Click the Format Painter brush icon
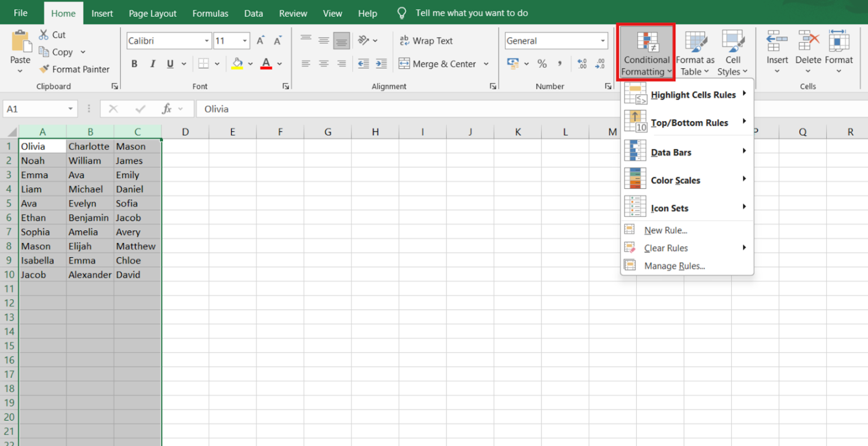 point(44,69)
